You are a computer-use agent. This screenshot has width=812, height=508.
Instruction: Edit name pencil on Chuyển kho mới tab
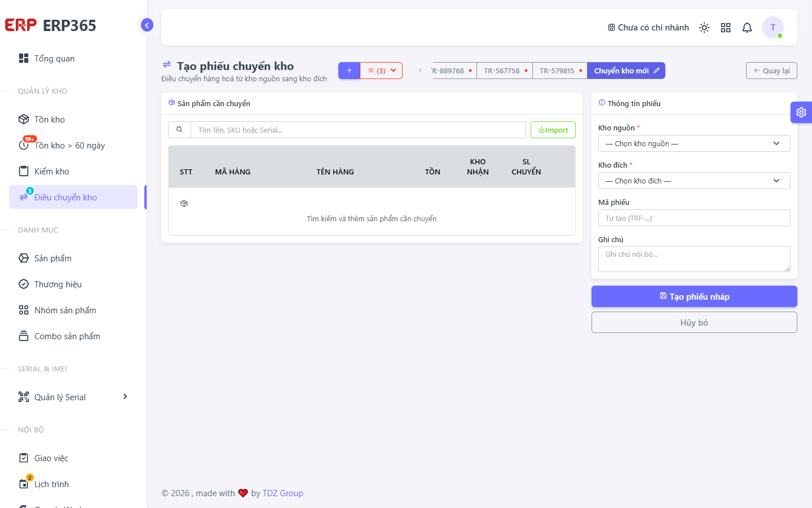[657, 71]
